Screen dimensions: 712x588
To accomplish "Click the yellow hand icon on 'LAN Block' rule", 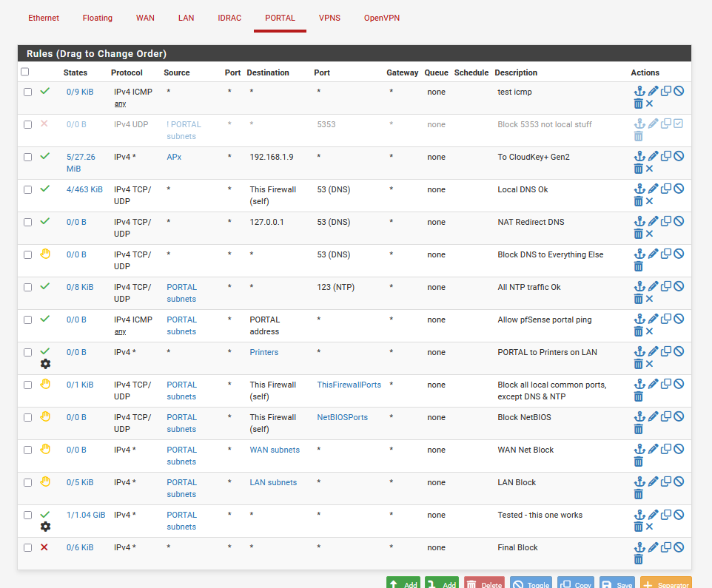I will point(45,481).
